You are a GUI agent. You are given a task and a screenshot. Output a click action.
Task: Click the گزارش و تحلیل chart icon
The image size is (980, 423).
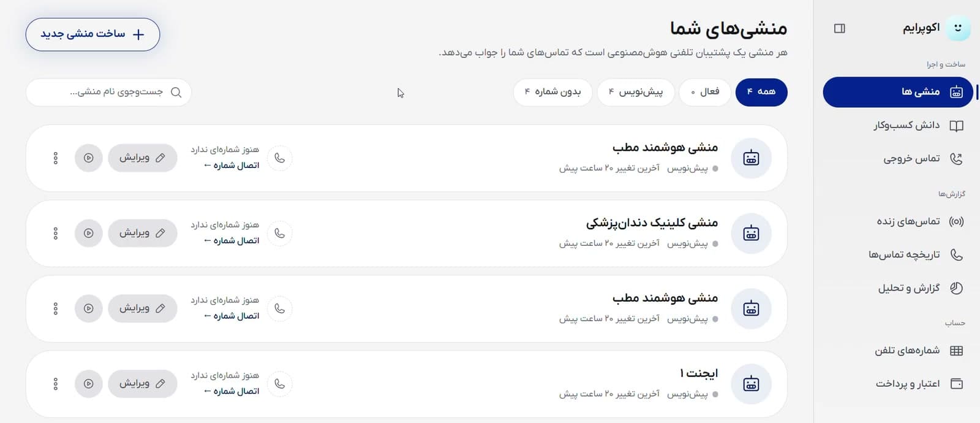[956, 288]
